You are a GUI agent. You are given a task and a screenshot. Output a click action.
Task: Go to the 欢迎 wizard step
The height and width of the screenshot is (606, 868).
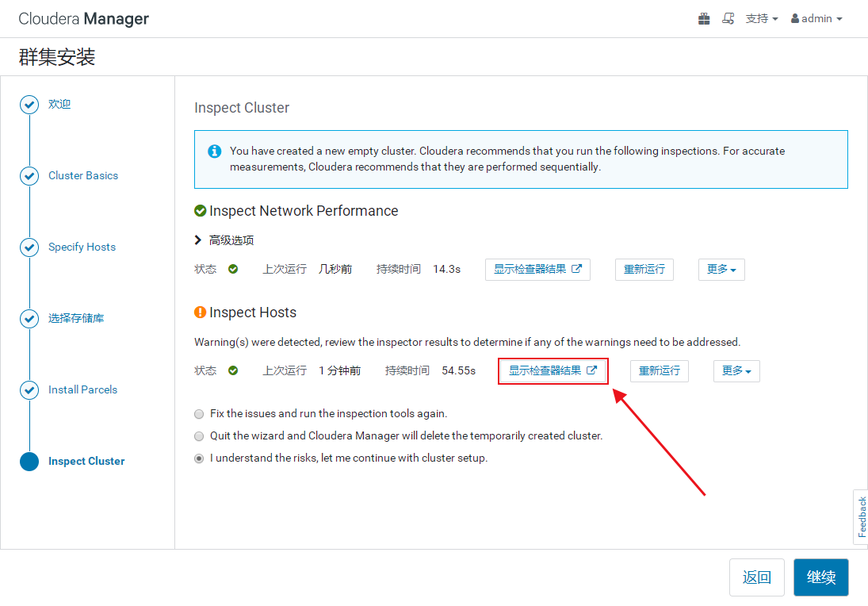click(59, 104)
